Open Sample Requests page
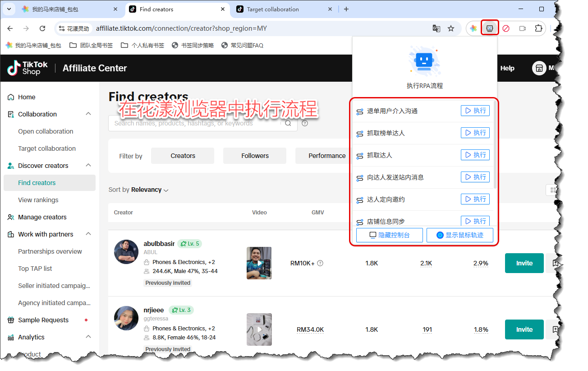Image resolution: width=588 pixels, height=371 pixels. tap(43, 320)
